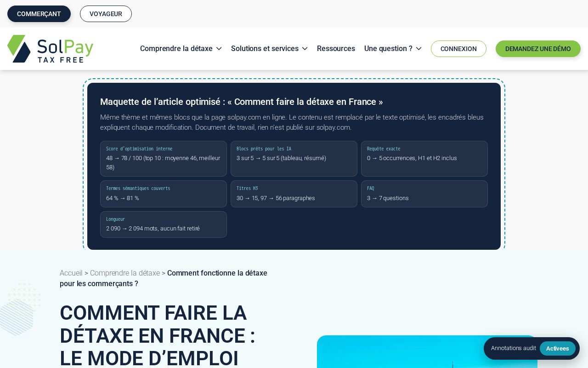Screen dimensions: 588x368
Task: Click the Requête exacte stat card
Action: point(424,159)
